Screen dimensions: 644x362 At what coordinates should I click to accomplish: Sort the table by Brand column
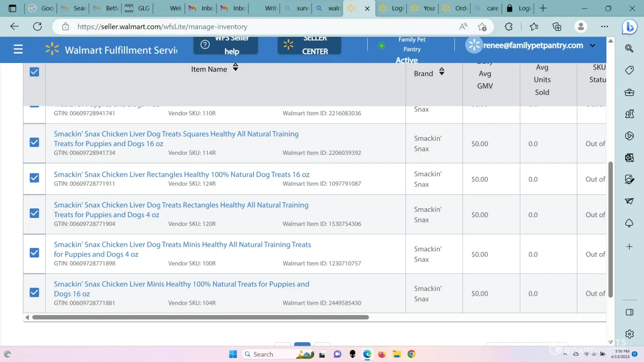(442, 72)
